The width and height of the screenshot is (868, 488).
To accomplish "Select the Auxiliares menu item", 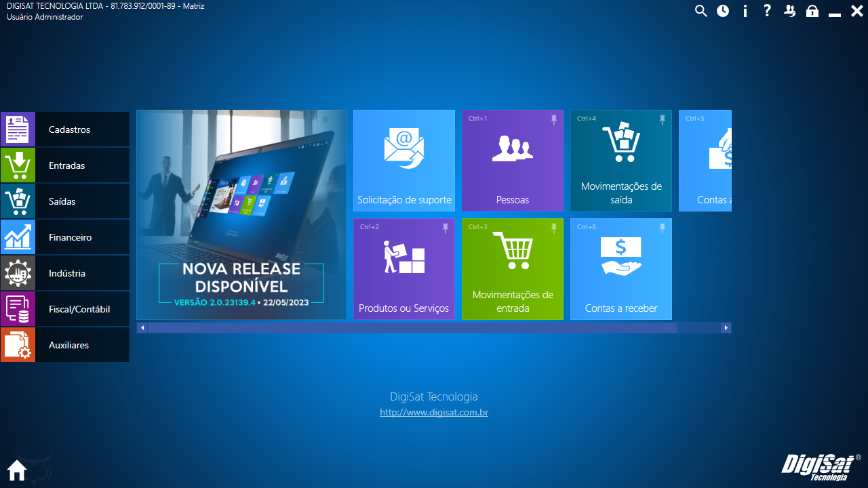I will 65,345.
